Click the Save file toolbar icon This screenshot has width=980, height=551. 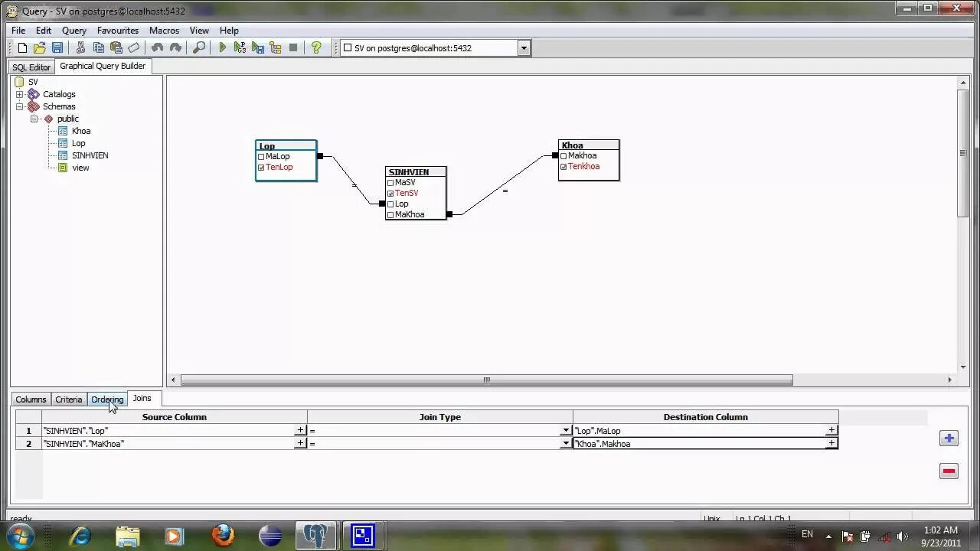[x=57, y=47]
